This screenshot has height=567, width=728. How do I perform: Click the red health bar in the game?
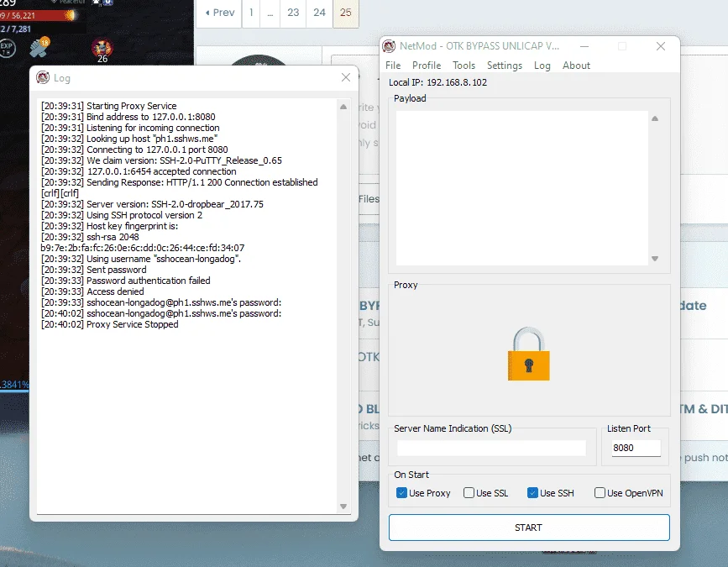(39, 15)
